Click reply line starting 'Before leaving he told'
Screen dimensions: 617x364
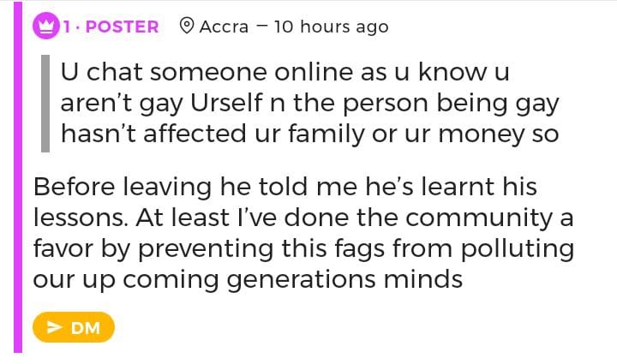pyautogui.click(x=290, y=187)
